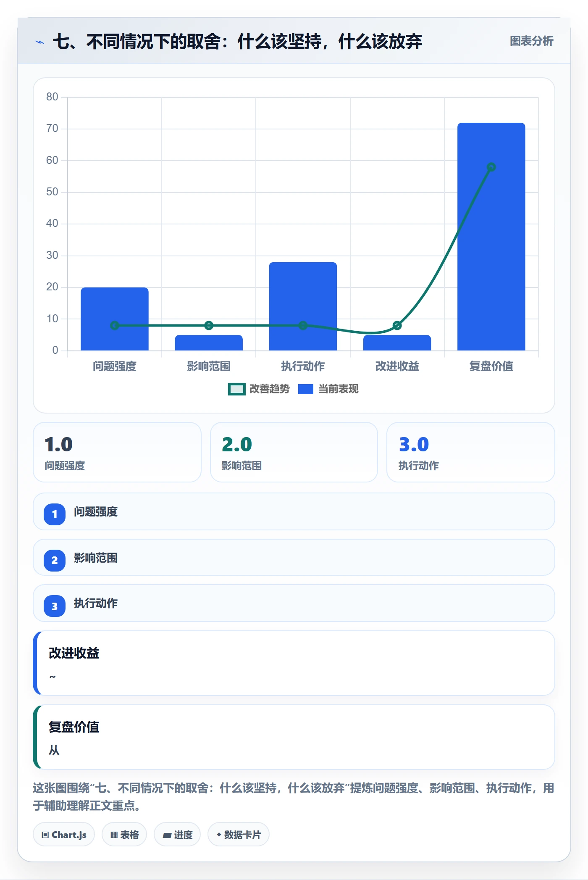Click the 改进收益 bar in chart
Viewport: 588px width, 880px height.
[x=397, y=343]
